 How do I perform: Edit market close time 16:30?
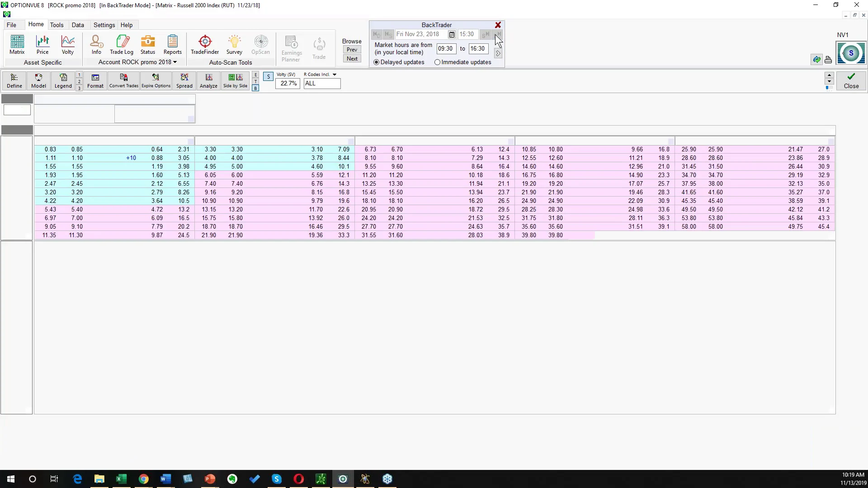478,49
